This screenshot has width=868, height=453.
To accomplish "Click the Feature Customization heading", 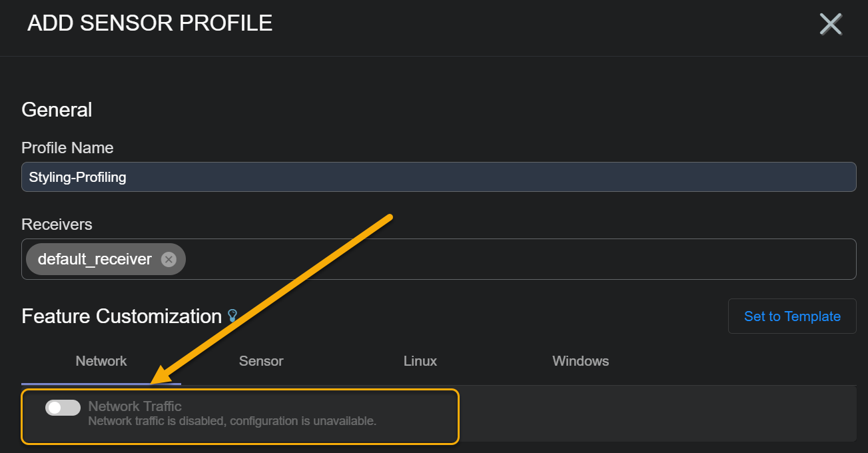I will 121,316.
